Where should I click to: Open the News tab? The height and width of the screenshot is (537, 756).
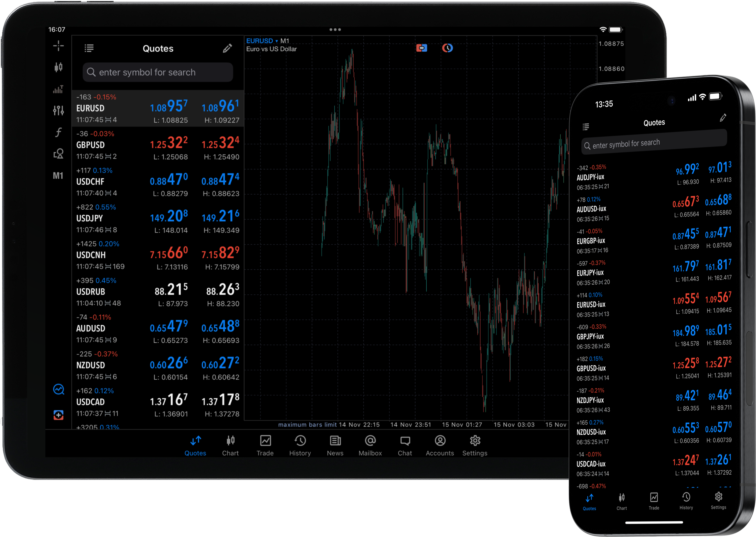pyautogui.click(x=335, y=446)
